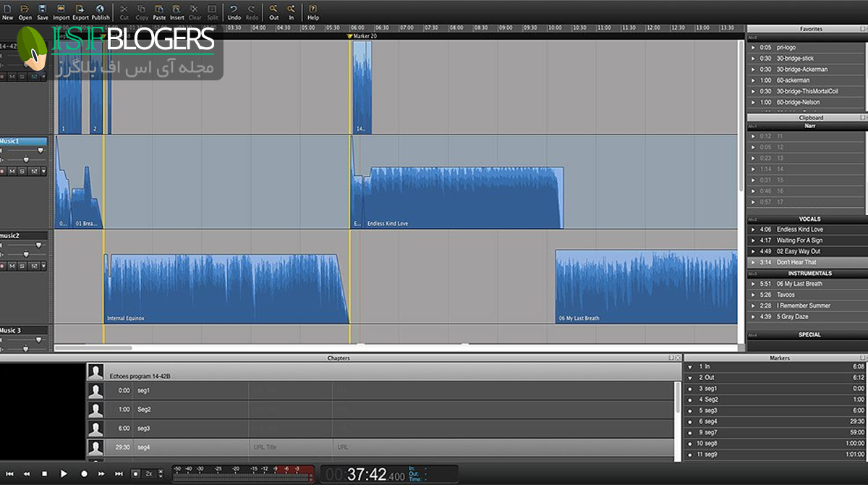Open the music2 track options dropdown arrow
This screenshot has height=485, width=868.
(43, 266)
